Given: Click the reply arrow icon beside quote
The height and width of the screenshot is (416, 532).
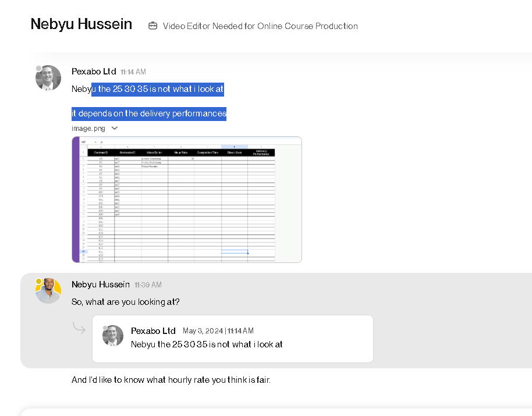Looking at the screenshot, I should [x=79, y=328].
